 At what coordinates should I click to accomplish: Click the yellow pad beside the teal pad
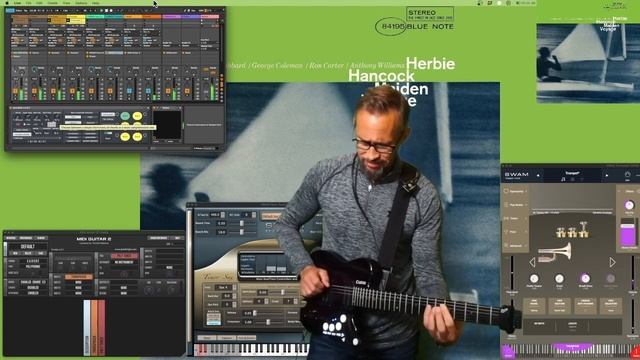(x=137, y=116)
